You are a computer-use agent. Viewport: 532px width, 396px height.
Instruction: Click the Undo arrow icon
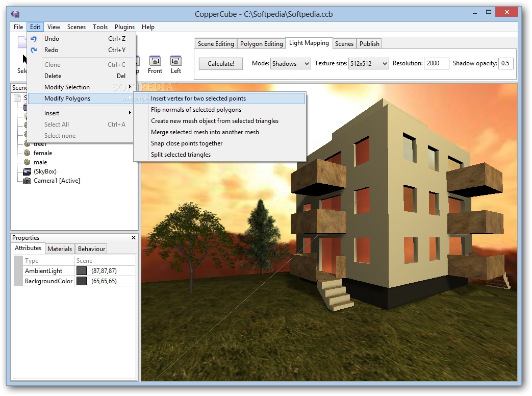pyautogui.click(x=34, y=39)
